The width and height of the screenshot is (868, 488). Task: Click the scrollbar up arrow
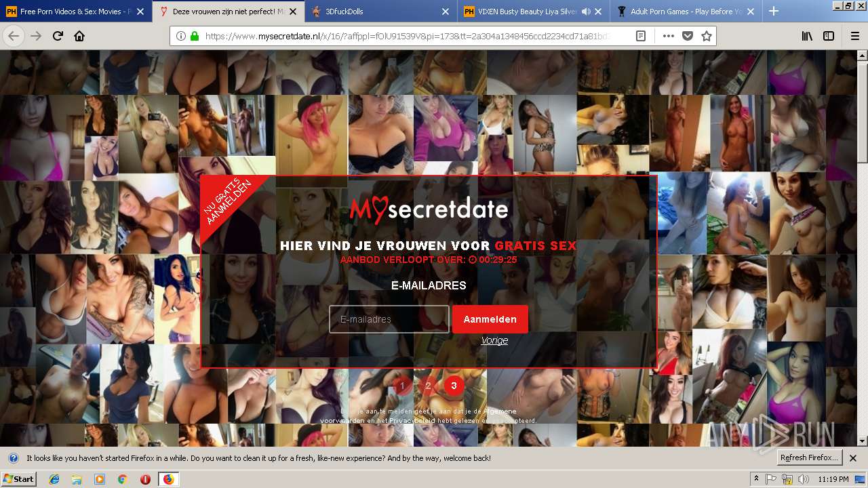862,55
